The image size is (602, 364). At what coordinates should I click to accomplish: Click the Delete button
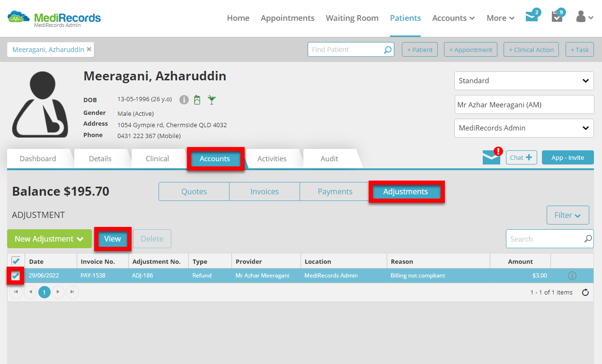pos(152,239)
